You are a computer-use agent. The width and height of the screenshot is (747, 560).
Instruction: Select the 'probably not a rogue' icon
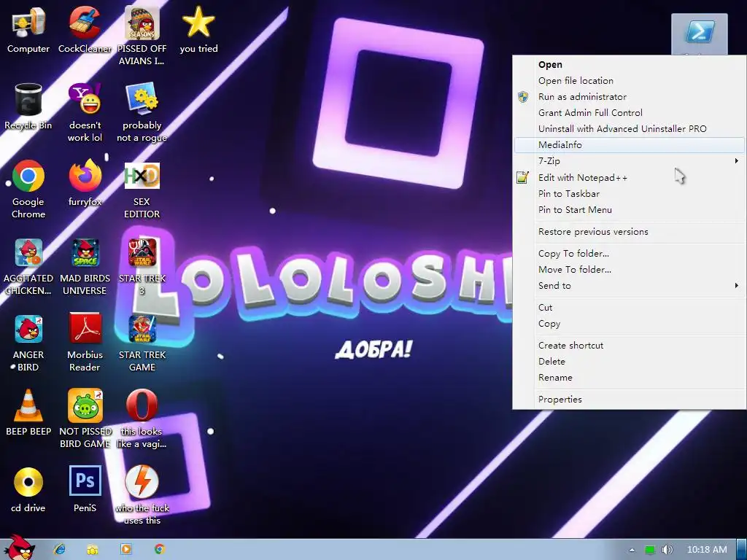[x=142, y=112]
